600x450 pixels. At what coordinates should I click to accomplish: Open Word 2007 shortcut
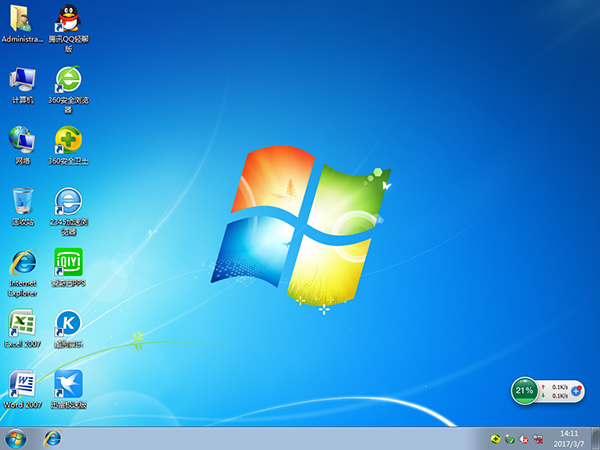pos(22,384)
